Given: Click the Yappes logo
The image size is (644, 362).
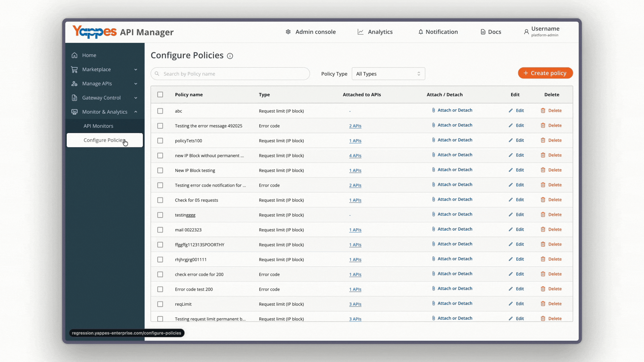Looking at the screenshot, I should coord(95,32).
